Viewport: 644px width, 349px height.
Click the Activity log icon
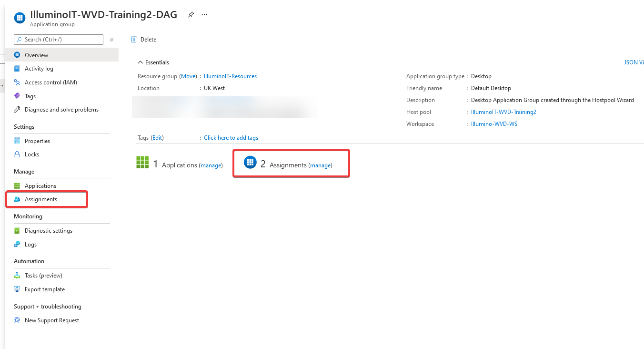pos(17,69)
